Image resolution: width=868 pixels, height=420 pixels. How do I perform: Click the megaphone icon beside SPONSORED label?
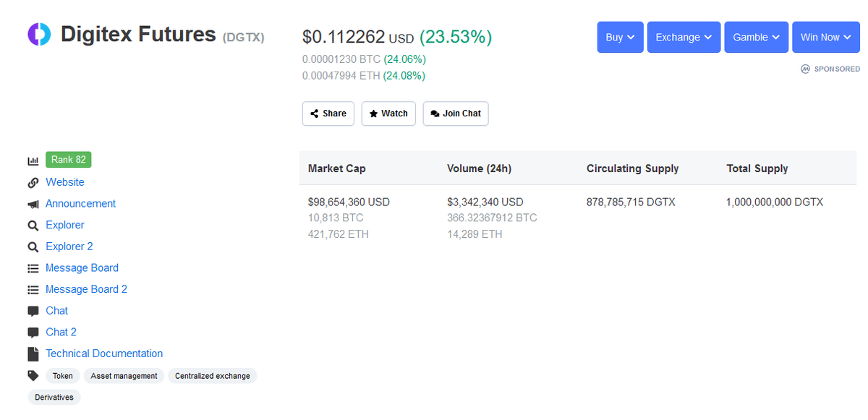[805, 69]
